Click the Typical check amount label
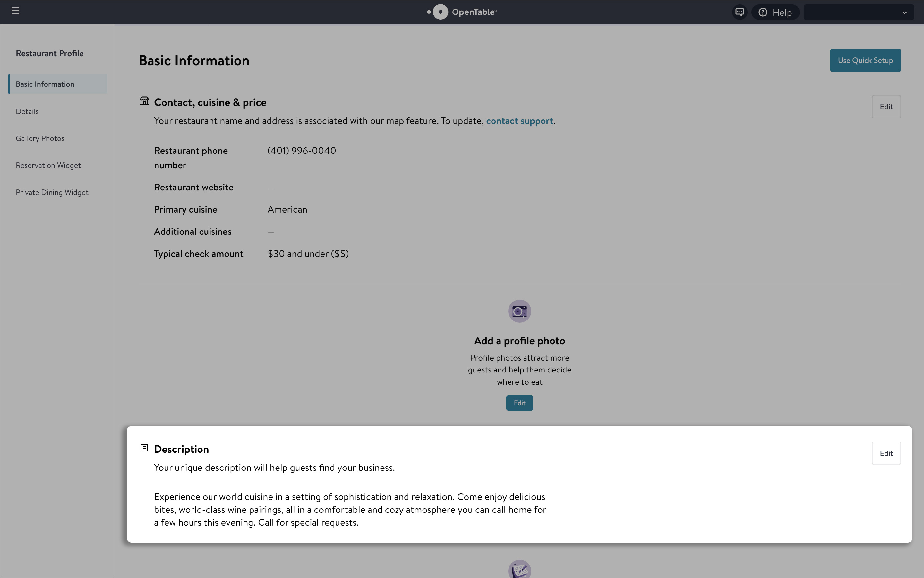Image resolution: width=924 pixels, height=578 pixels. pyautogui.click(x=199, y=254)
